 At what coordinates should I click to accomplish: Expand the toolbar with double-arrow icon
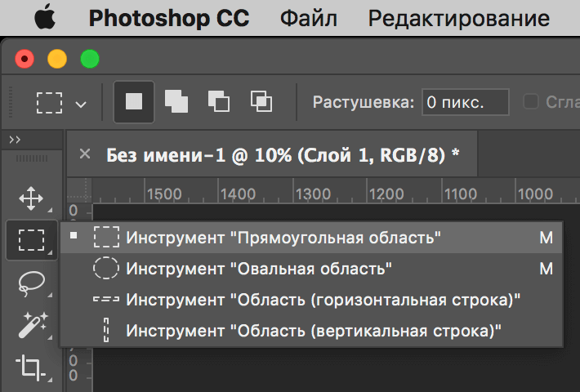[x=15, y=140]
